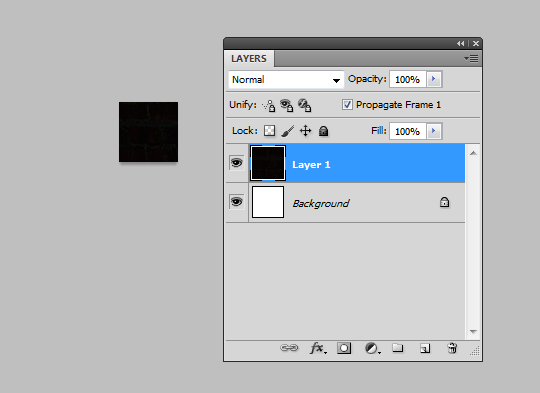Lock layer position
The image size is (540, 393).
click(305, 131)
